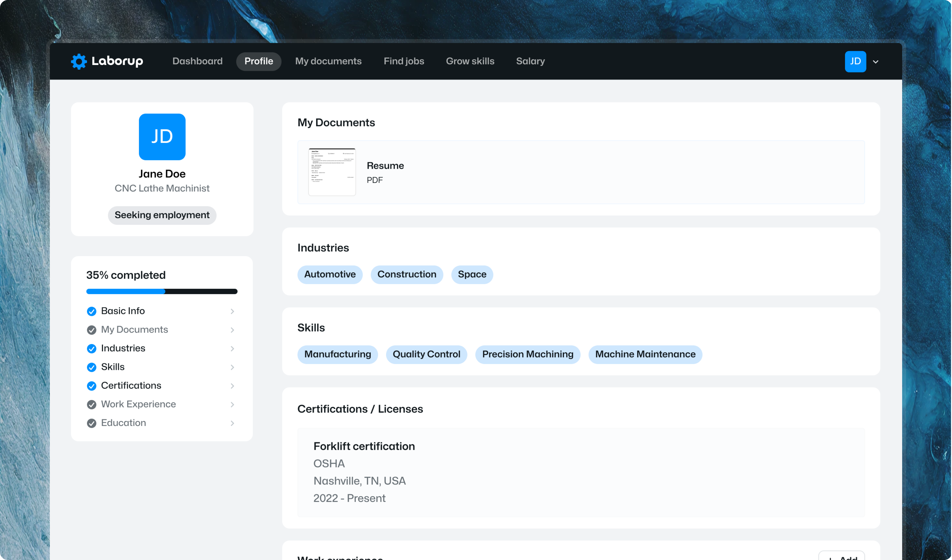Click Add under Work experience
Image resolution: width=952 pixels, height=560 pixels.
point(842,558)
